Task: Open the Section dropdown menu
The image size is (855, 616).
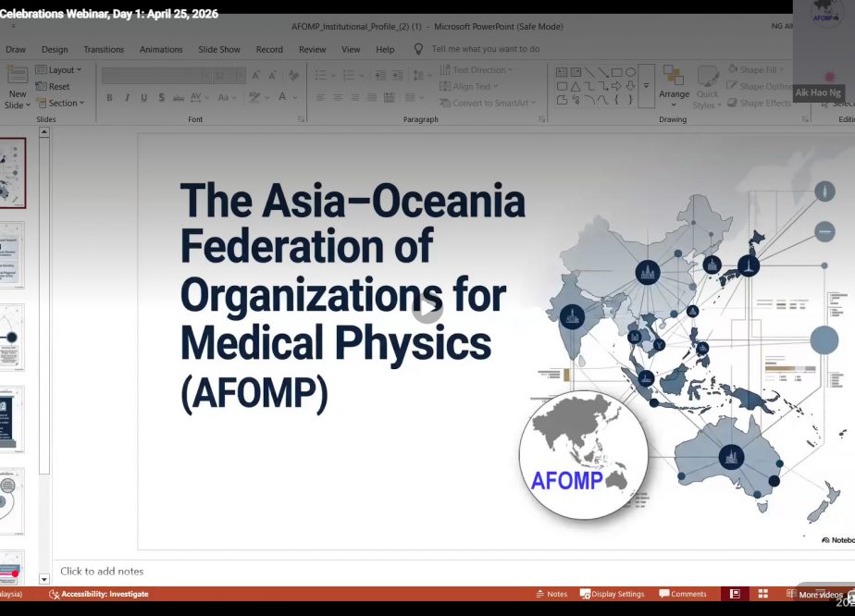Action: click(x=60, y=104)
